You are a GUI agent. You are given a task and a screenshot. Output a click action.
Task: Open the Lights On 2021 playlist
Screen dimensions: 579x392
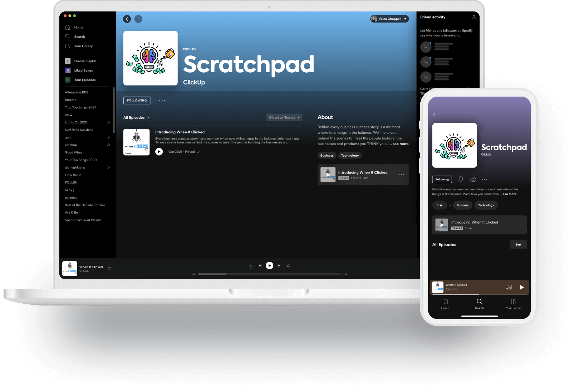(x=76, y=122)
